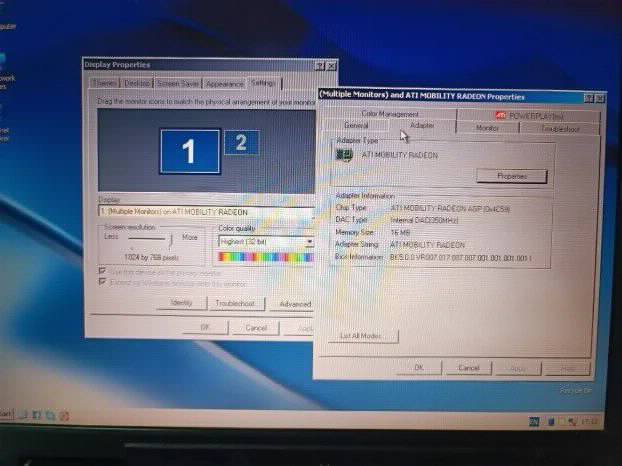Open the Troubleshoot tab in ATI Properties
The image size is (622, 466).
560,129
